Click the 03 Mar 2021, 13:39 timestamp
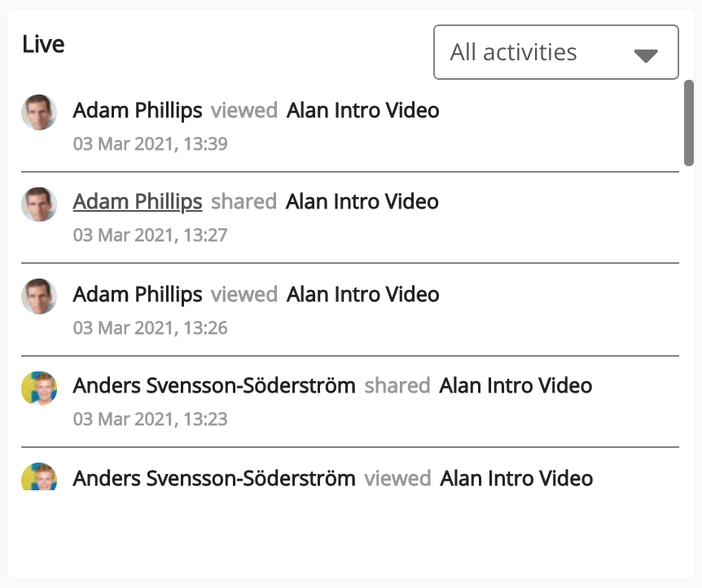702x588 pixels. pyautogui.click(x=150, y=144)
